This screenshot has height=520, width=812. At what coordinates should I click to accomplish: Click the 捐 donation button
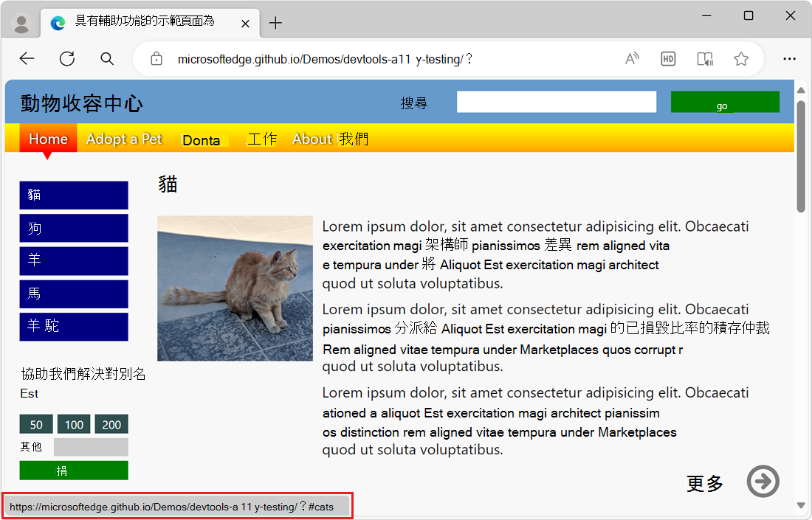pos(73,470)
